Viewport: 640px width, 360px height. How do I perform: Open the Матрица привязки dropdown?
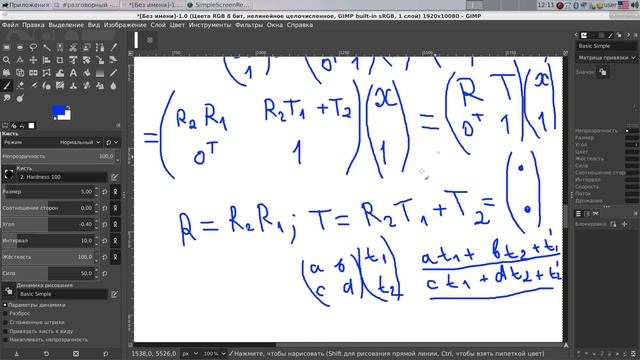[x=606, y=58]
